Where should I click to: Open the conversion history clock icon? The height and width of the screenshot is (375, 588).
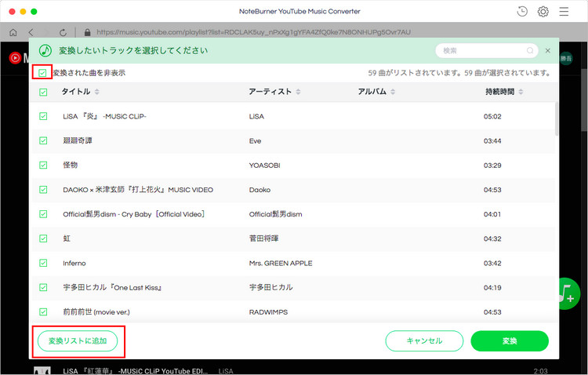(522, 12)
